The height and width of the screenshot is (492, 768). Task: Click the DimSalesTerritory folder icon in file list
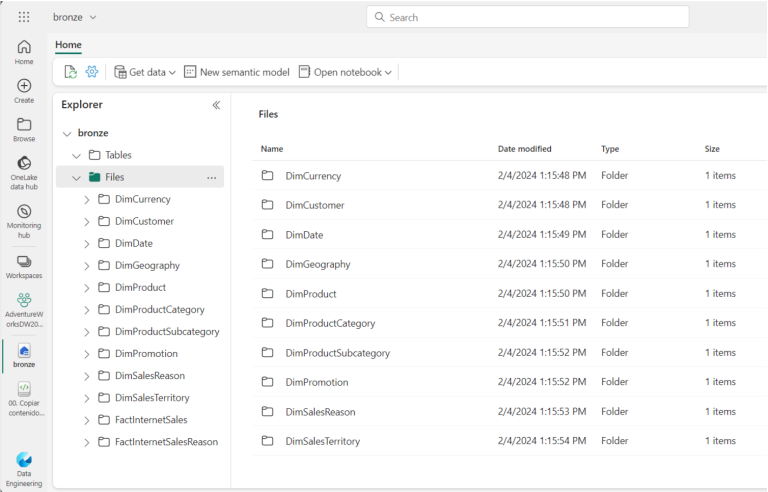click(267, 441)
